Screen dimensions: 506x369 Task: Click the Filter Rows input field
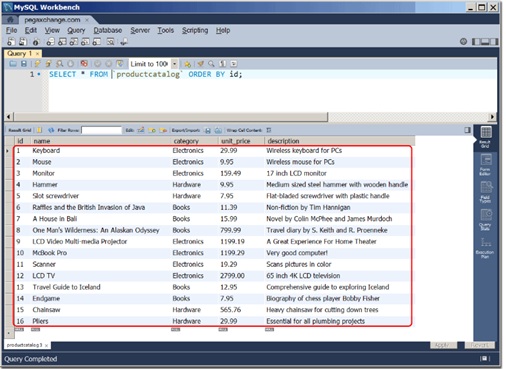(x=102, y=130)
